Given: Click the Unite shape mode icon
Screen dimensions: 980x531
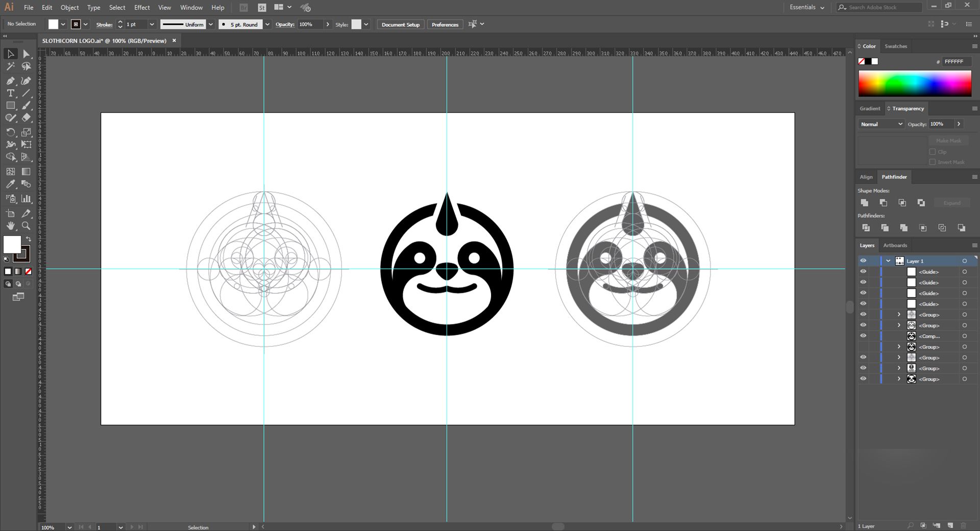Looking at the screenshot, I should coord(865,203).
